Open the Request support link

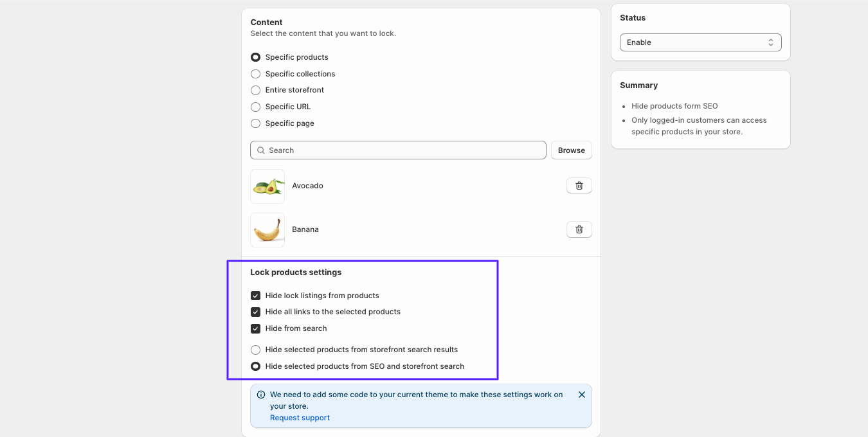click(300, 418)
